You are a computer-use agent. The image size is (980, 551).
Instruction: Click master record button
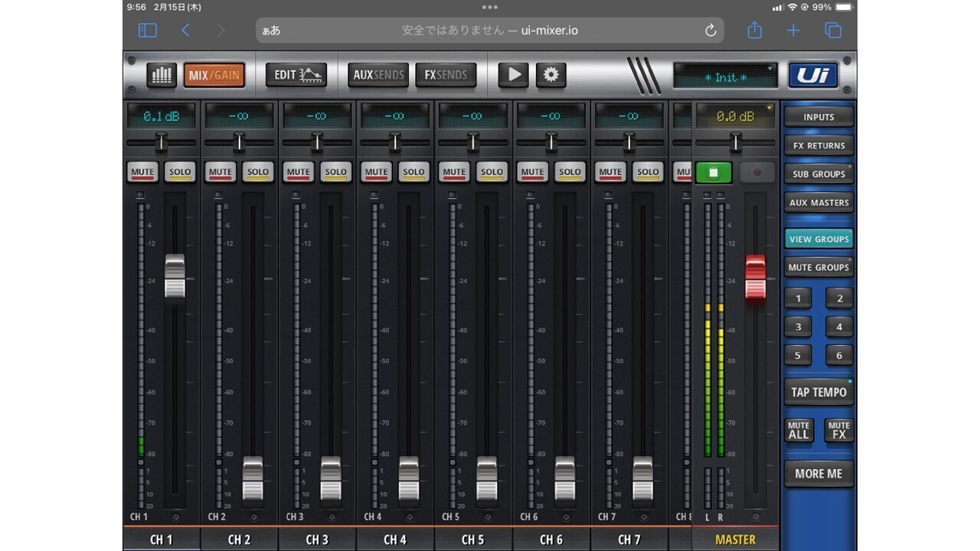pos(758,172)
